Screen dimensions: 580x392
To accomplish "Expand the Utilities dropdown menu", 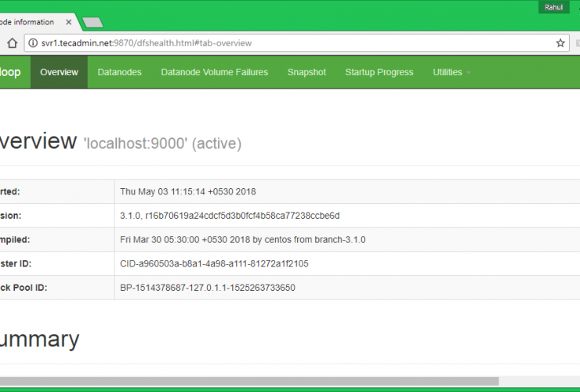I will [451, 72].
